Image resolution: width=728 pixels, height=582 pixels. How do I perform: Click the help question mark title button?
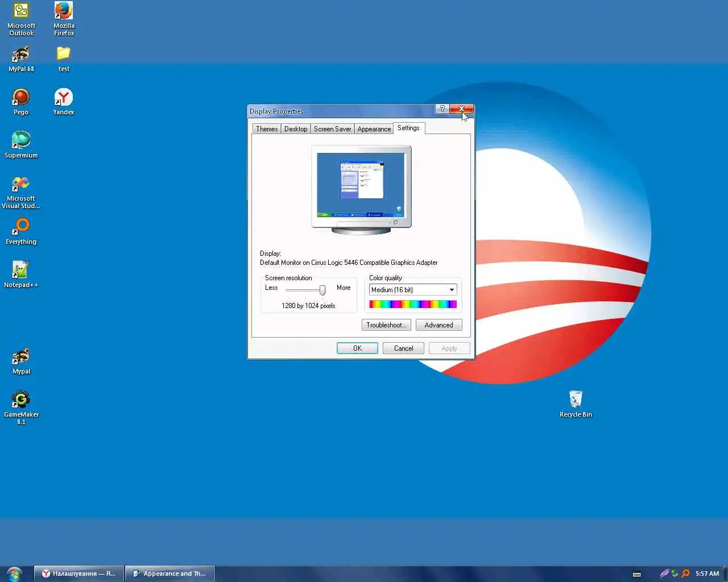[442, 109]
